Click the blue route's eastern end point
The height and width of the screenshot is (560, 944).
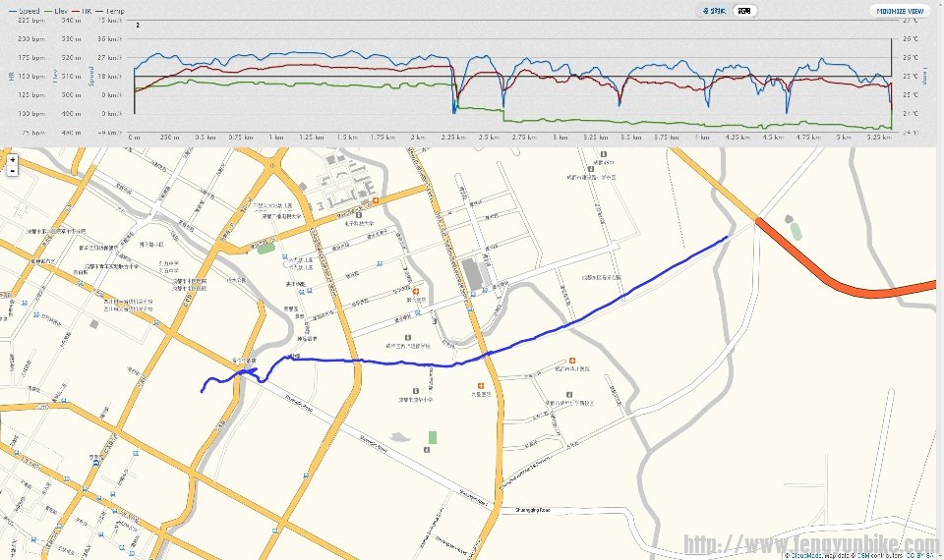(x=727, y=237)
